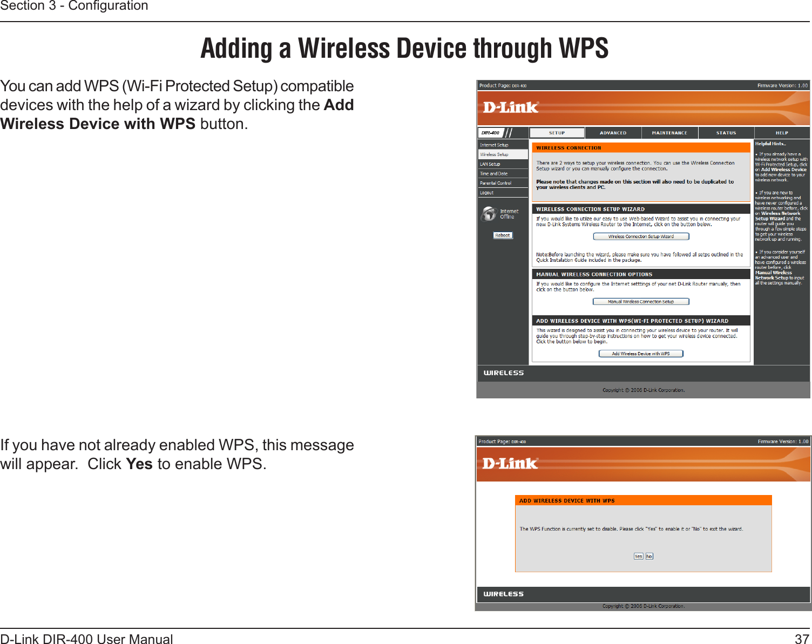Image resolution: width=812 pixels, height=644 pixels.
Task: Click the D-Link logo in the top screenshot
Action: click(510, 107)
